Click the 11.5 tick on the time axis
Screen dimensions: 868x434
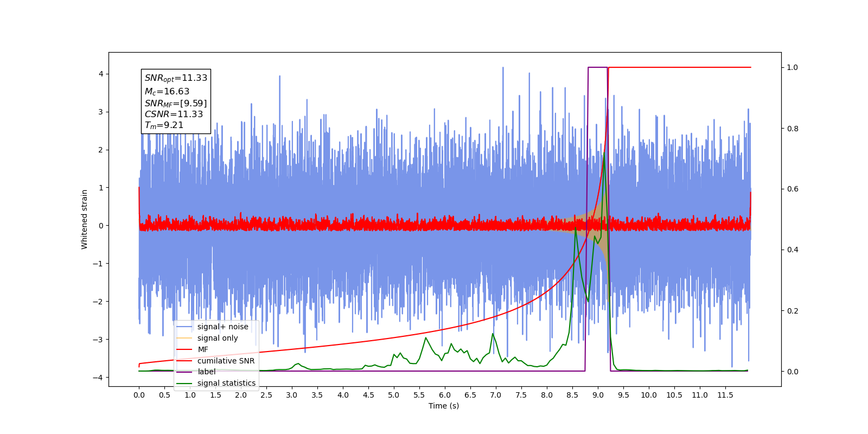click(x=725, y=395)
